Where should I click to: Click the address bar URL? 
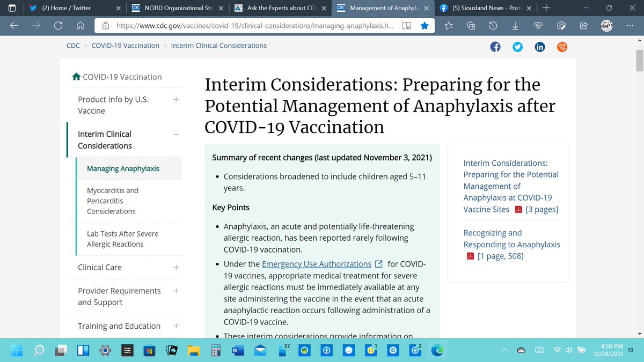(255, 25)
